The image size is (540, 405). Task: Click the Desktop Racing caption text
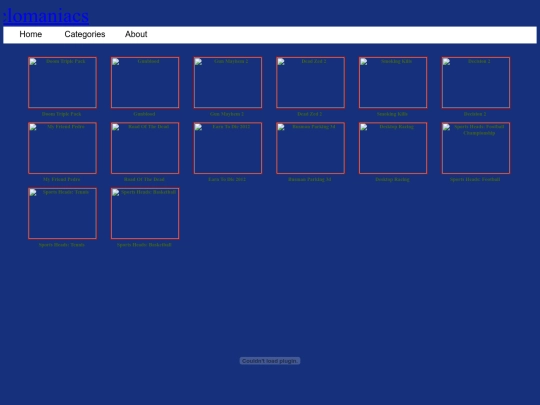click(392, 179)
